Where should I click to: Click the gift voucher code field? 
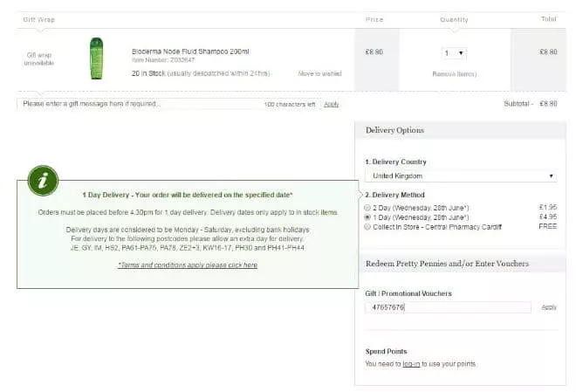[x=448, y=307]
